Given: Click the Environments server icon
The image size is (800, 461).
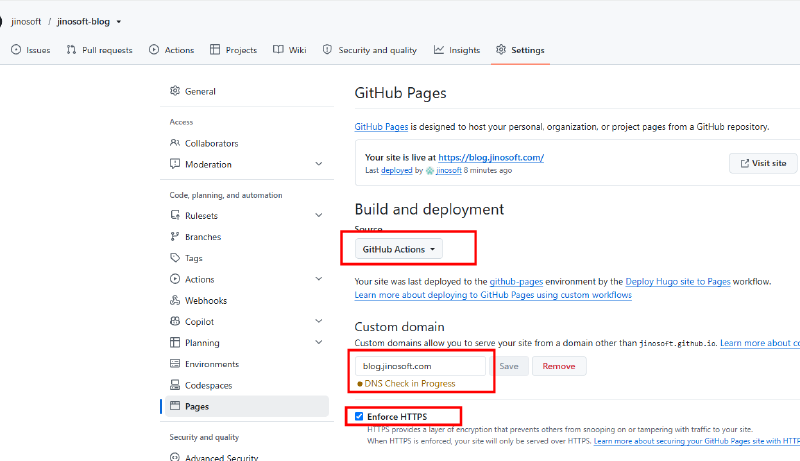Looking at the screenshot, I should click(175, 364).
